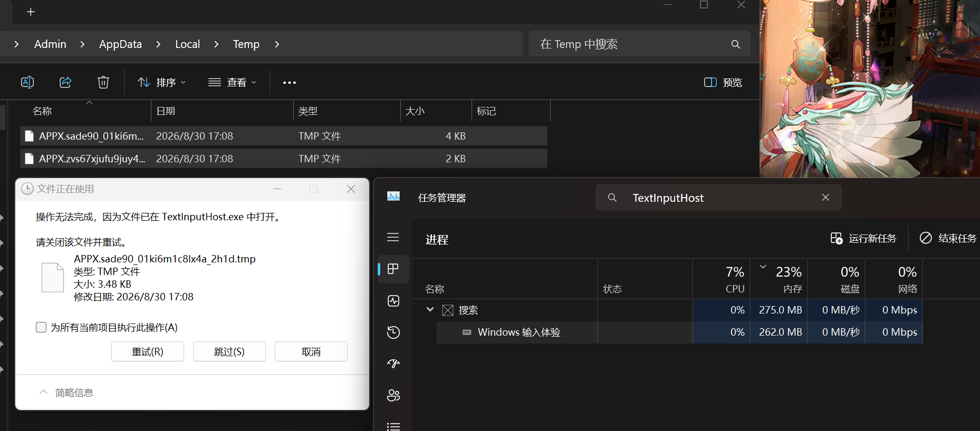980x431 pixels.
Task: Select the Processes icon in Task Manager sidebar
Action: point(393,269)
